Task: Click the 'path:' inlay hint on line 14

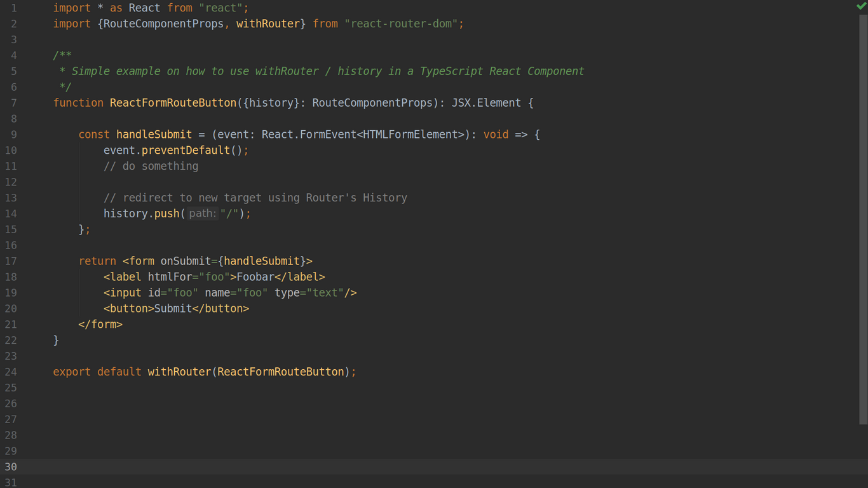Action: pyautogui.click(x=201, y=213)
